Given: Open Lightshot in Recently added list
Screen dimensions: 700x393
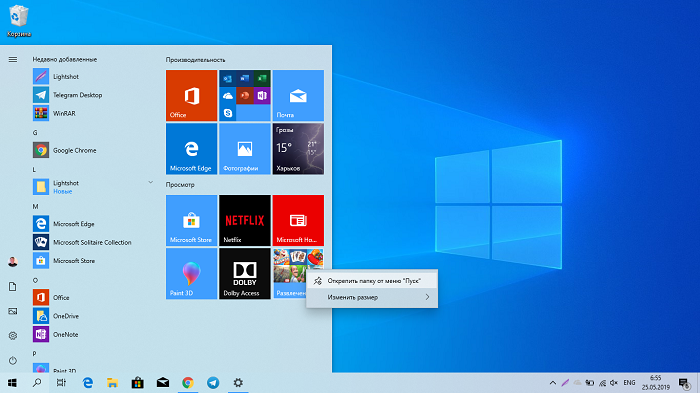Looking at the screenshot, I should 93,77.
